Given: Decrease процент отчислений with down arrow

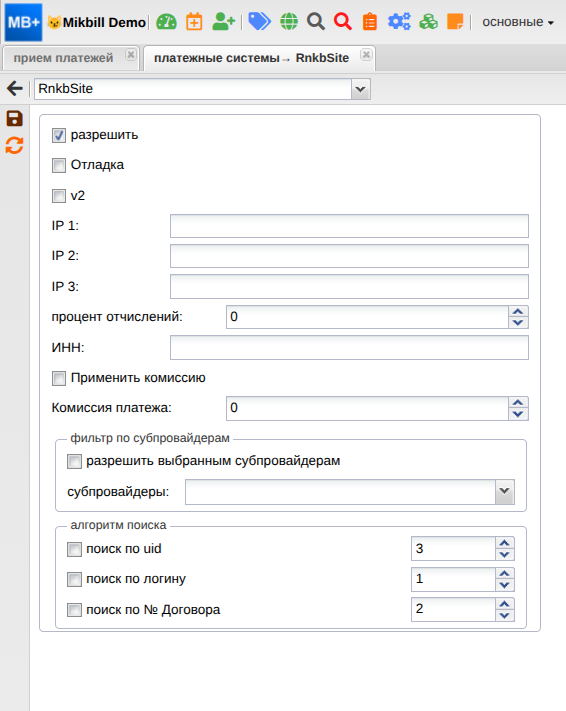Looking at the screenshot, I should point(518,322).
